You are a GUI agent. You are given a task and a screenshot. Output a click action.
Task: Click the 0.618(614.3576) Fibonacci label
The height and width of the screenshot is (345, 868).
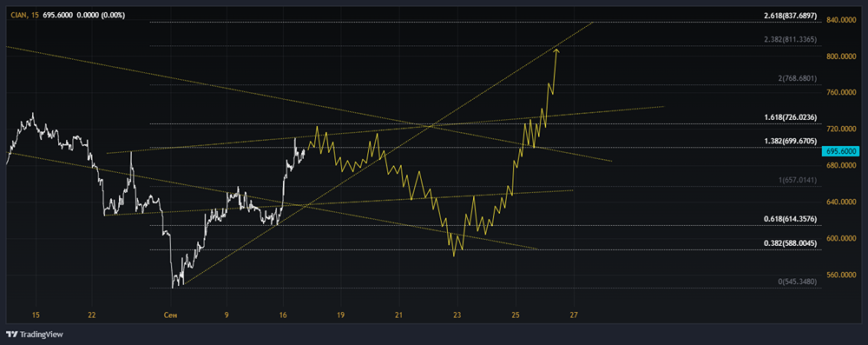pos(791,219)
